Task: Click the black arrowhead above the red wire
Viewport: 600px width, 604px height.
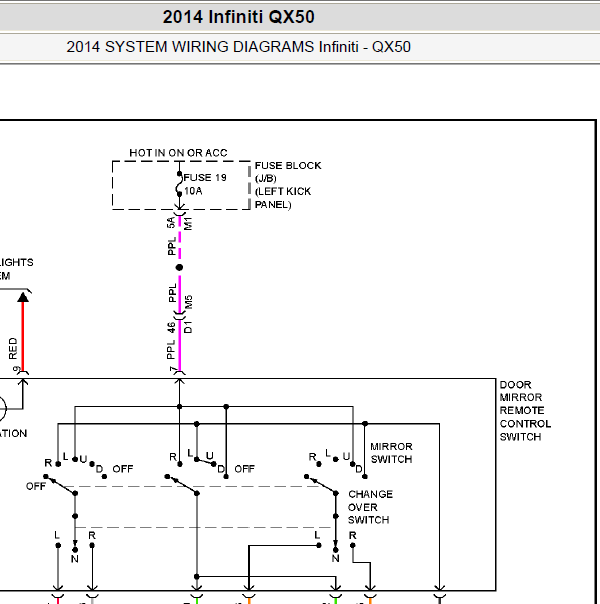Action: coord(23,297)
